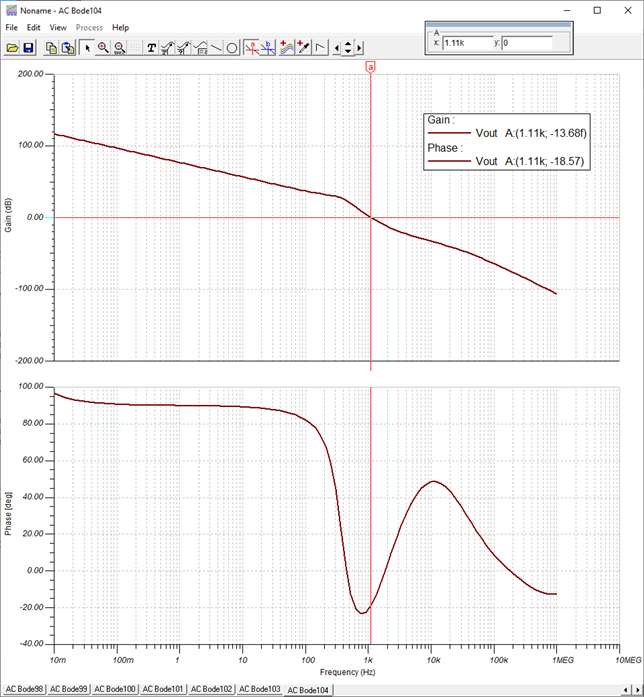The image size is (644, 697).
Task: Click the Frequency (Hz) axis label
Action: pos(348,672)
